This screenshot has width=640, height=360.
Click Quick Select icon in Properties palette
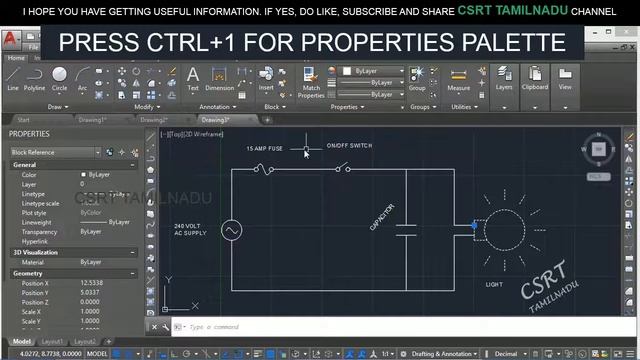135,152
